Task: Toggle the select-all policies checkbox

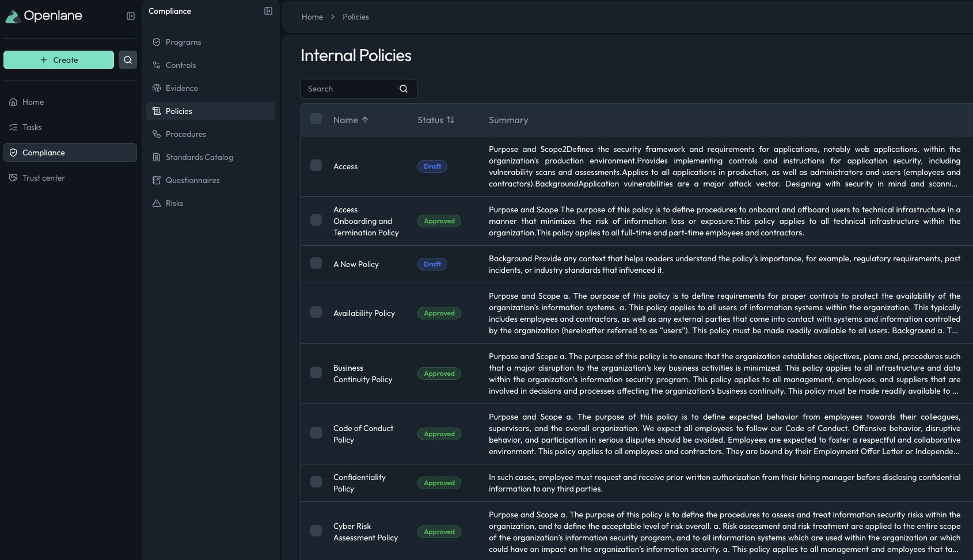Action: [x=316, y=119]
